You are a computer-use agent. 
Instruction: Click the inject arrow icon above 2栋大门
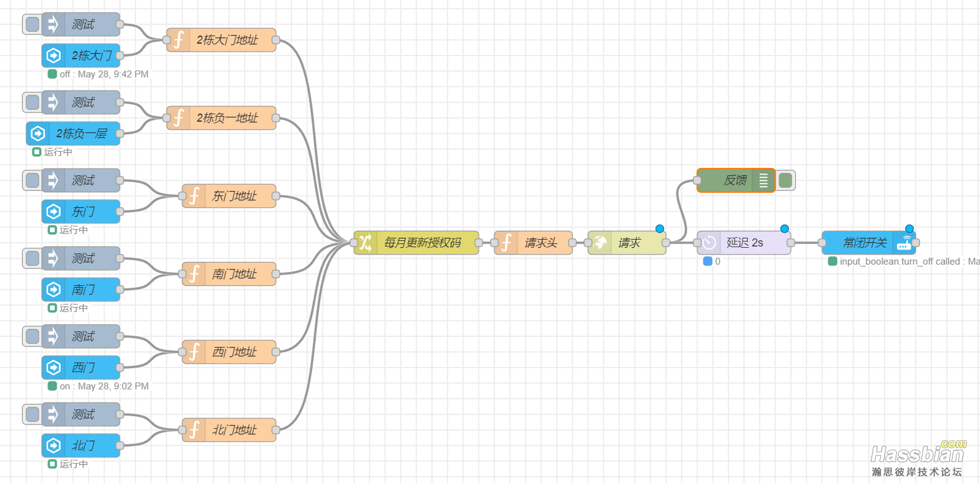point(53,24)
